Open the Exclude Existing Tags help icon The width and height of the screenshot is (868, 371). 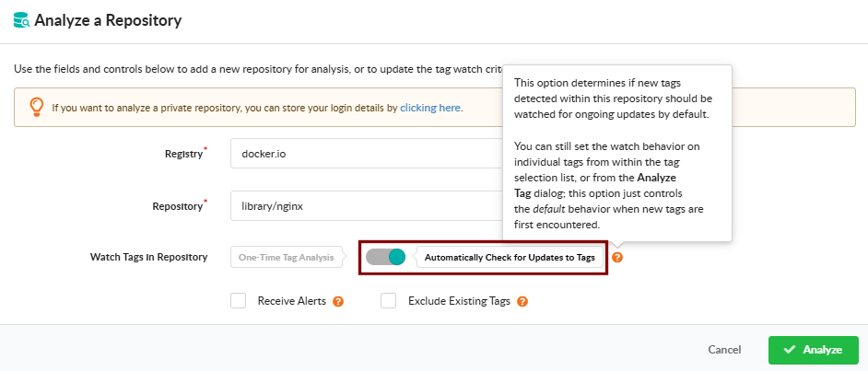[x=522, y=301]
